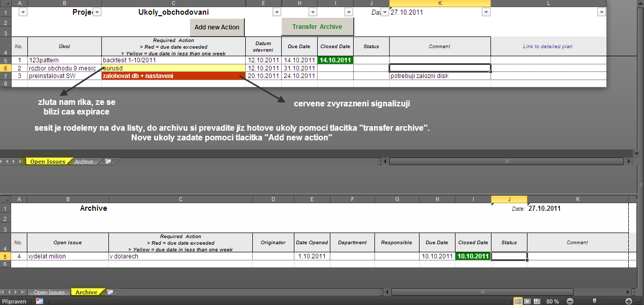This screenshot has height=305, width=644.
Task: Select row 5 header in lower Archive pane
Action: point(5,256)
